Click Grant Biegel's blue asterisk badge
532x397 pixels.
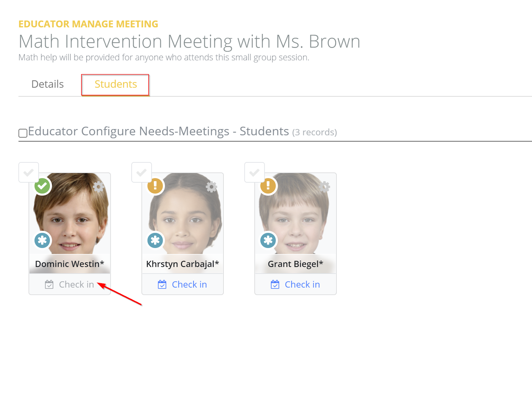click(x=268, y=240)
